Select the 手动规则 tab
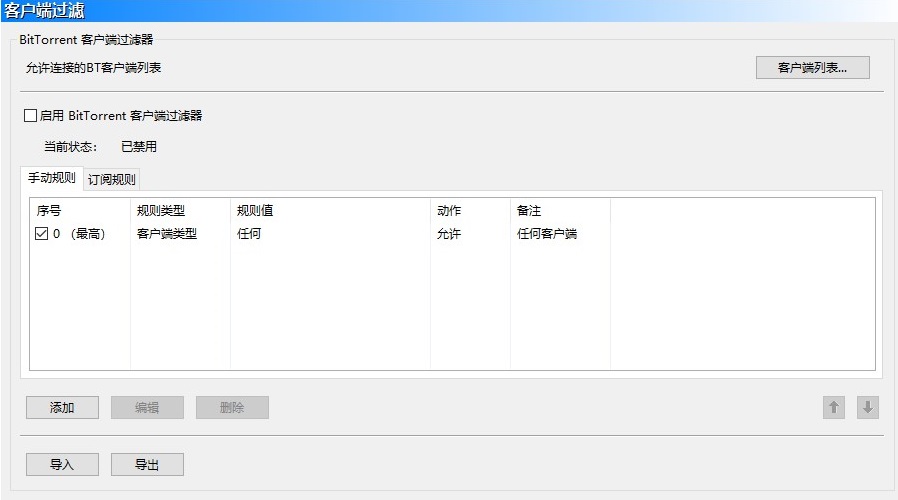Screen dimensions: 898x500 click(x=51, y=178)
